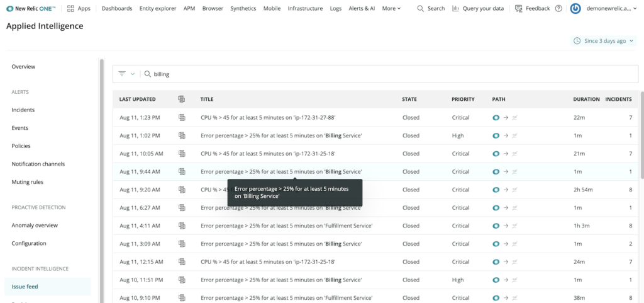Open issue 'CPU % > 45' on 'ip-172-31-27-88'

click(x=268, y=118)
